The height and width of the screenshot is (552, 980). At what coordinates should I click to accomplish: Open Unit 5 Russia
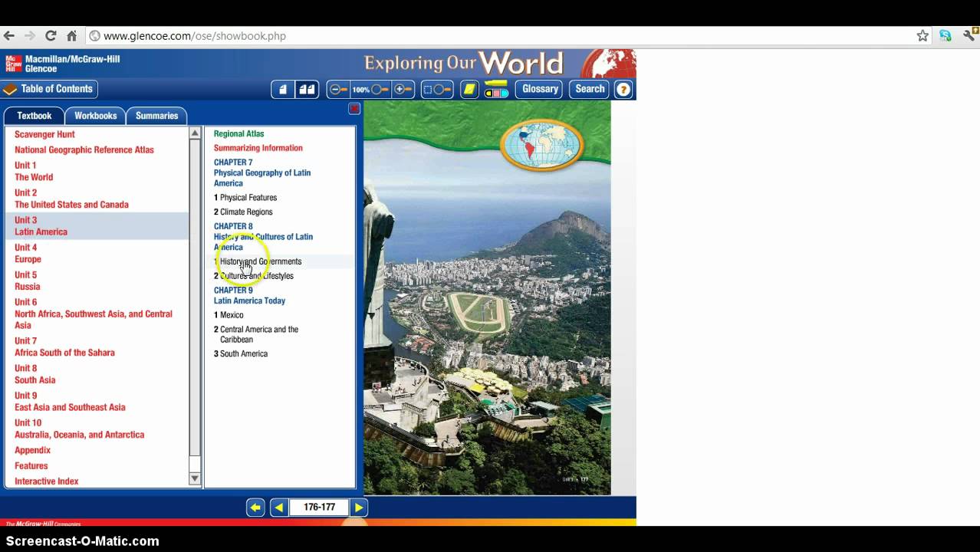pos(27,281)
